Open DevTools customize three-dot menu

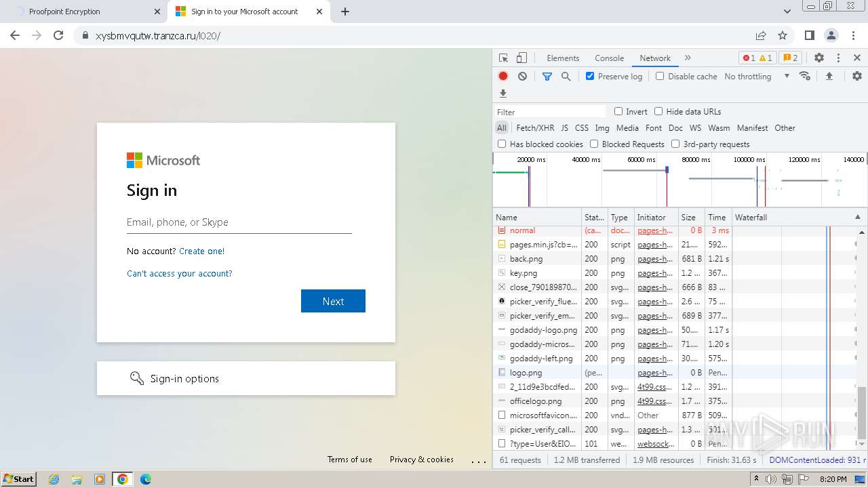(x=838, y=58)
